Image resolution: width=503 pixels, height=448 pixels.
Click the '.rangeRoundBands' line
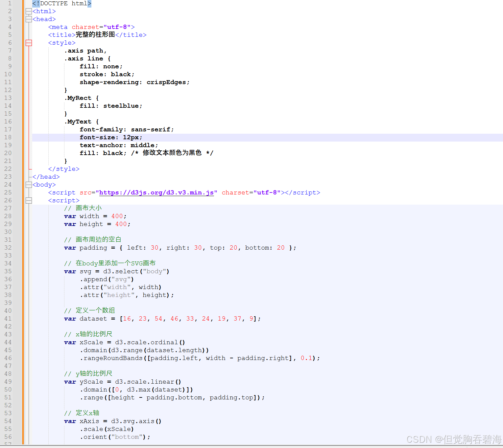(200, 358)
